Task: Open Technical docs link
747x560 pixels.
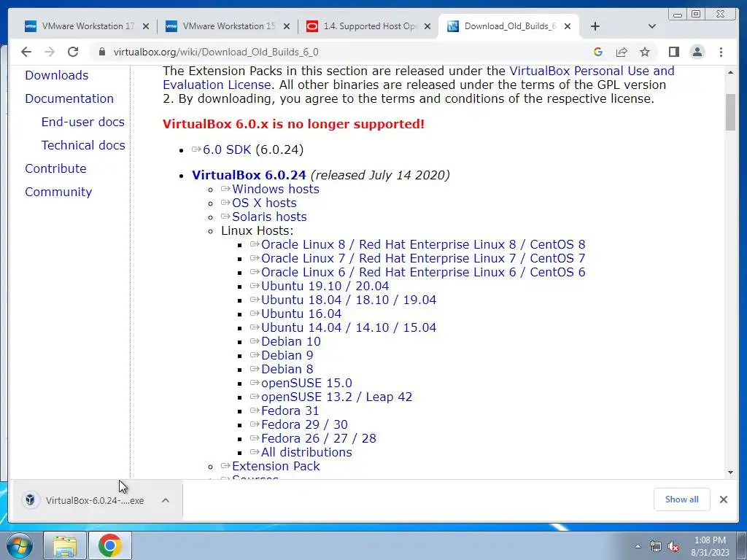Action: click(83, 145)
